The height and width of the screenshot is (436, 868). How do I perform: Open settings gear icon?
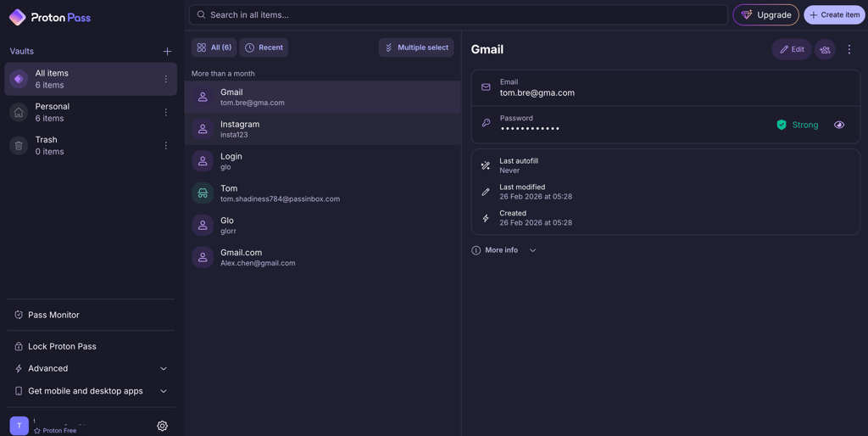(162, 426)
